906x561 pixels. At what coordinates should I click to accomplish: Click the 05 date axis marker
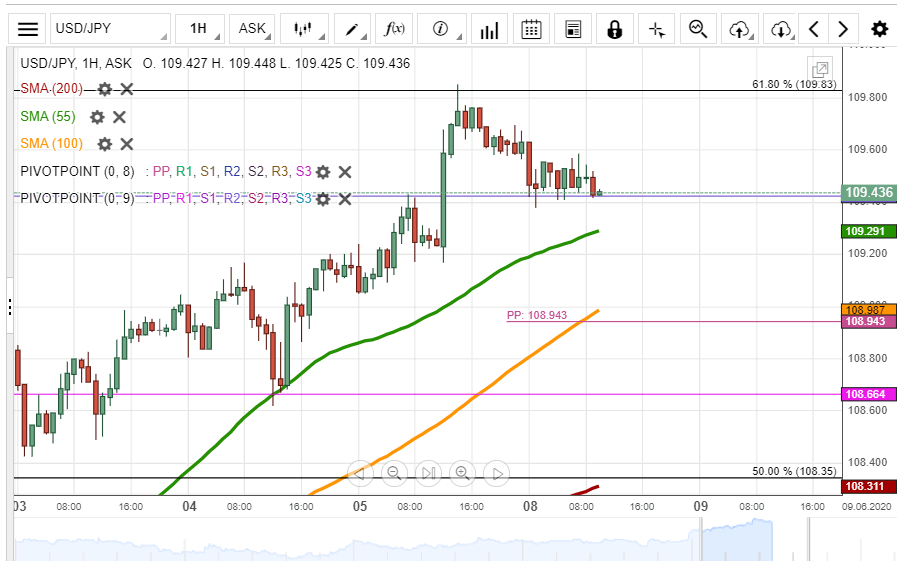(x=359, y=507)
